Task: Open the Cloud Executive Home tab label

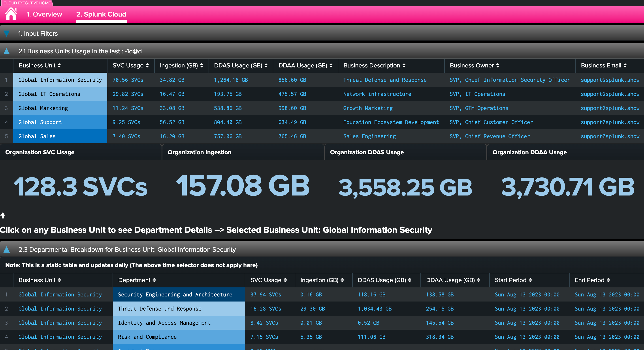Action: (x=27, y=3)
